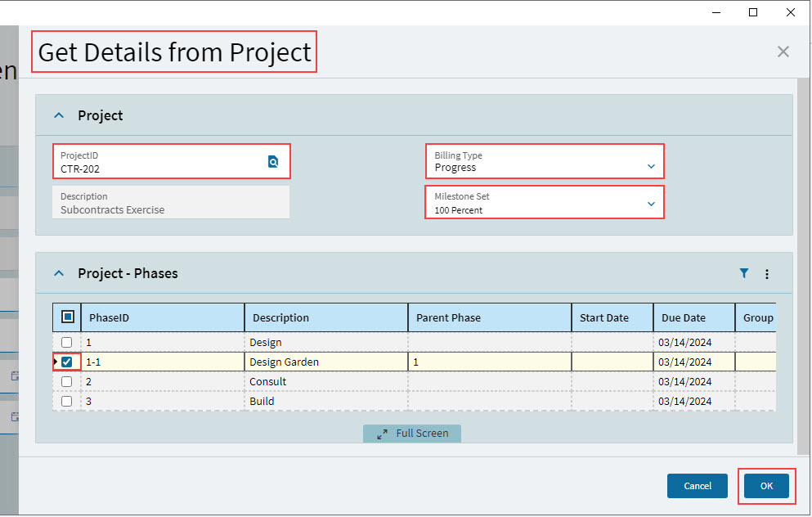The height and width of the screenshot is (517, 812).
Task: Click the Full Screen expand button
Action: [x=411, y=433]
